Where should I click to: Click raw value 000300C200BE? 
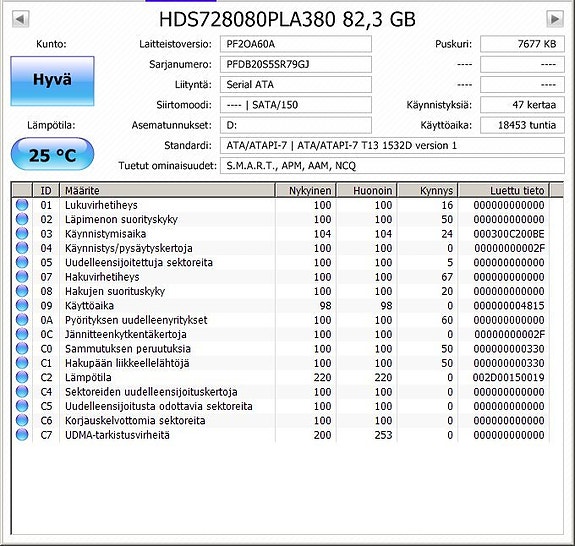point(509,234)
